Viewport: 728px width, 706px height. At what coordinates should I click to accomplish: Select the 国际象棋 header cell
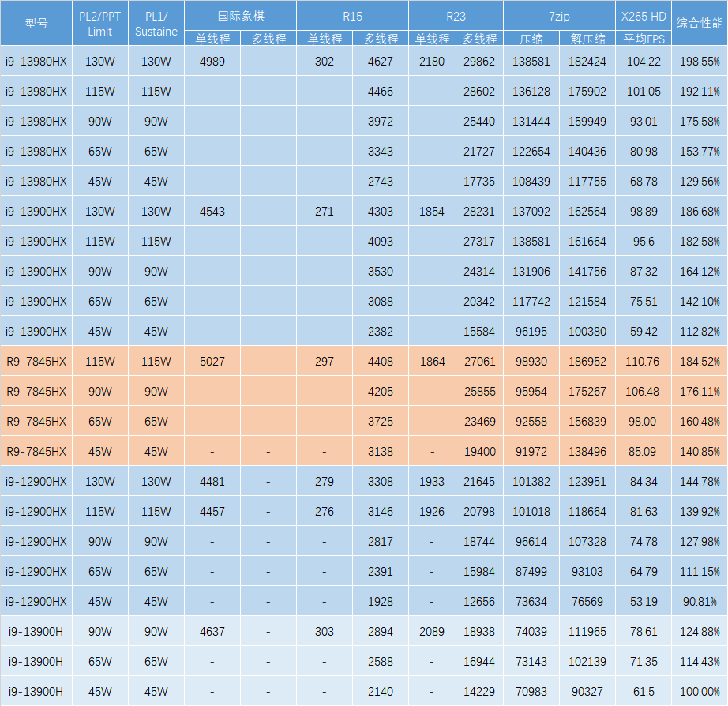241,16
